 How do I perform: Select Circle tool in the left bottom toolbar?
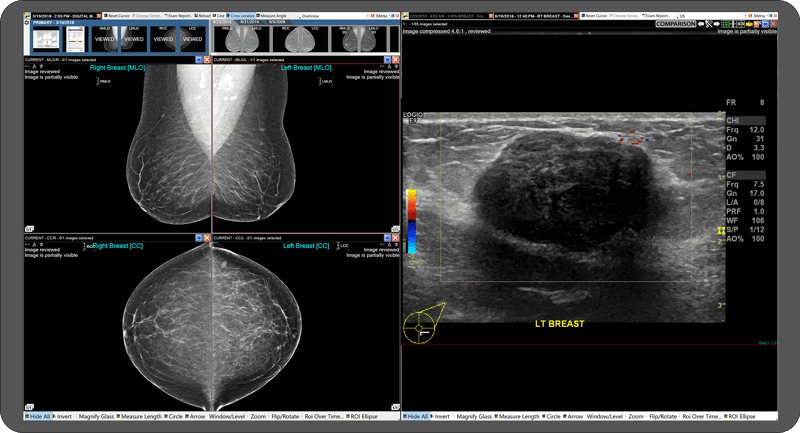coord(174,417)
